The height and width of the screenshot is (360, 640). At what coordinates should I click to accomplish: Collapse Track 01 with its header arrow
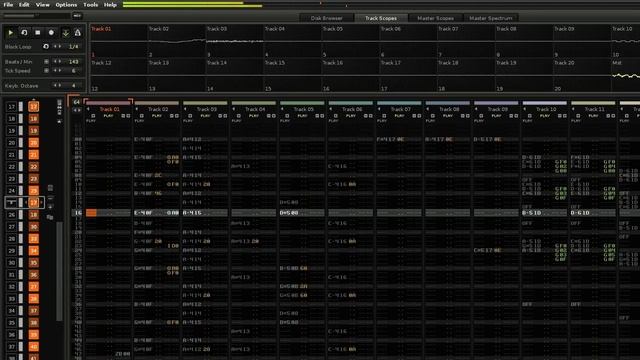88,109
